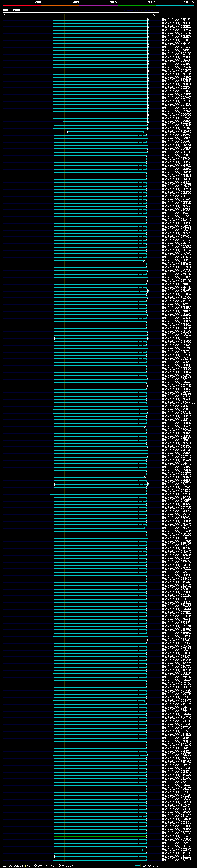Viewport: 197px width, 868px height.
Task: Select hit UniRef100_A9RAR8
Action: click(176, 426)
